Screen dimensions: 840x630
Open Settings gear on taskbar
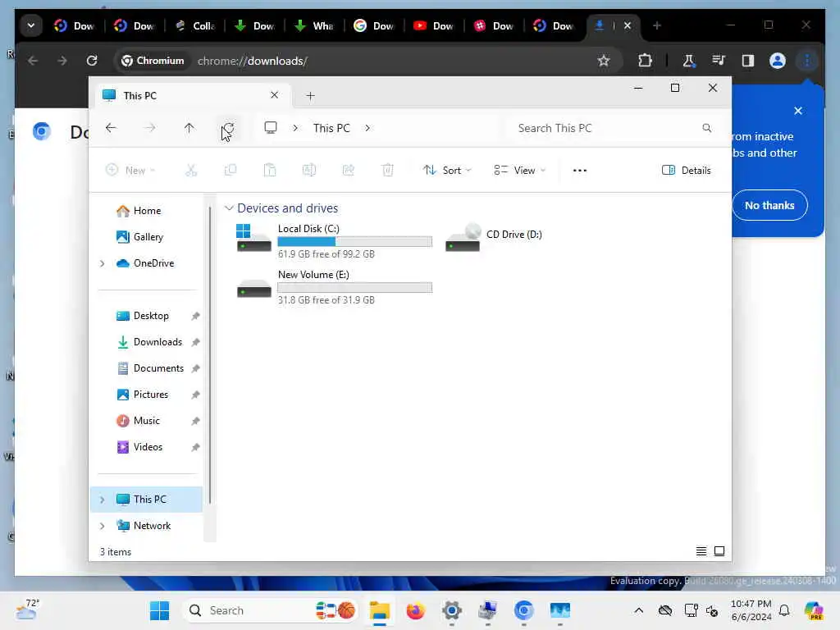(452, 610)
